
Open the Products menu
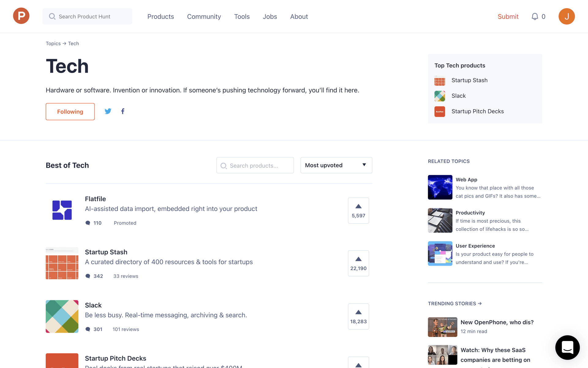click(x=160, y=17)
